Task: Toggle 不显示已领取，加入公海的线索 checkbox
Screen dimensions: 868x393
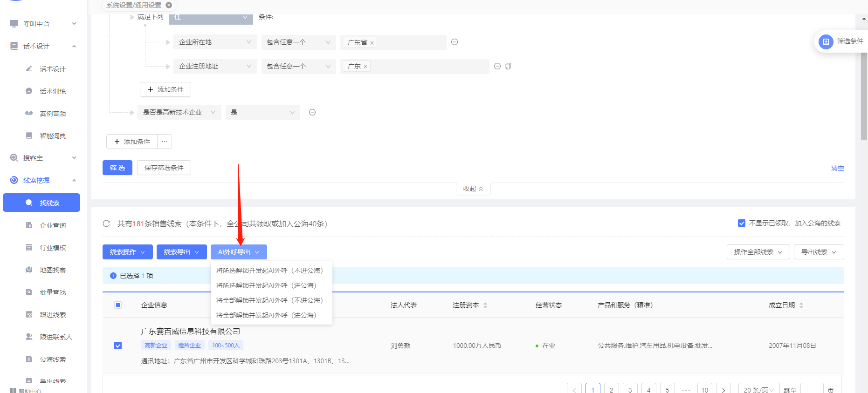Action: point(742,223)
